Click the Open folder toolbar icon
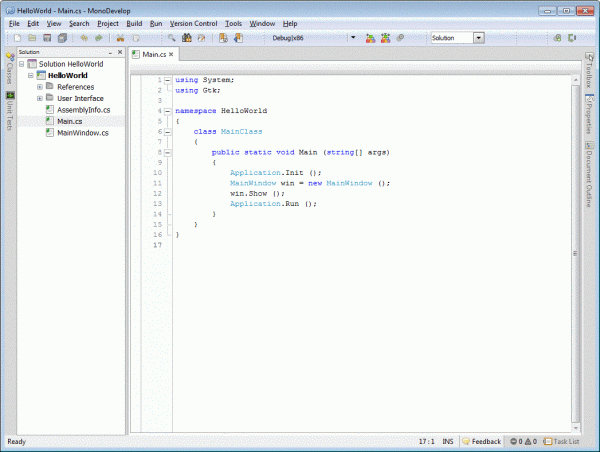This screenshot has width=600, height=452. 32,38
